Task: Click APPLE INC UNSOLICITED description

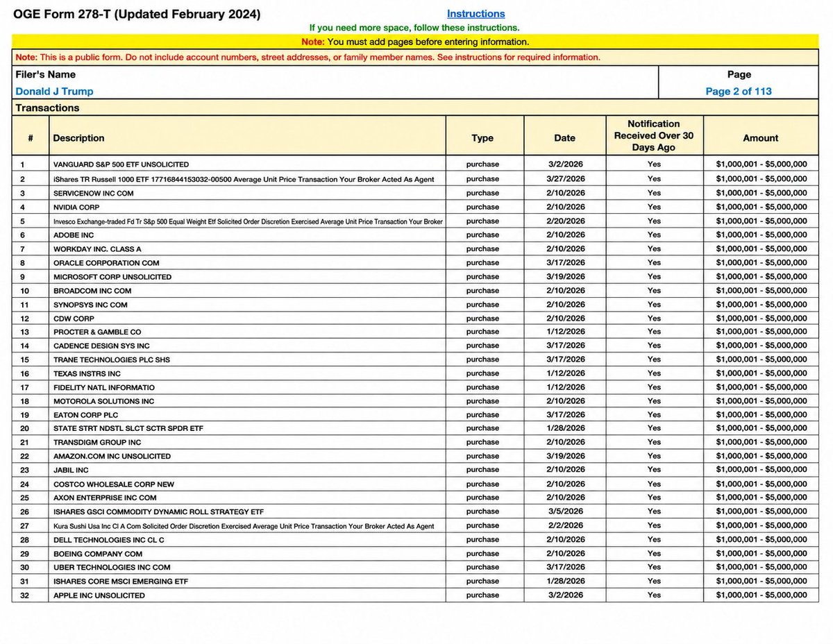Action: [x=99, y=595]
